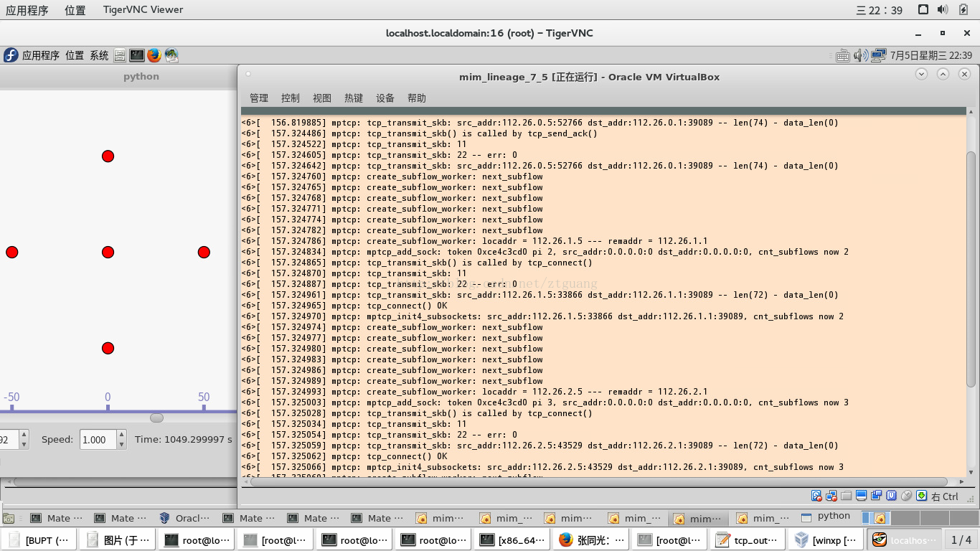Click the localhos… TigerVNC taskbar item
This screenshot has width=980, height=551.
click(x=904, y=540)
